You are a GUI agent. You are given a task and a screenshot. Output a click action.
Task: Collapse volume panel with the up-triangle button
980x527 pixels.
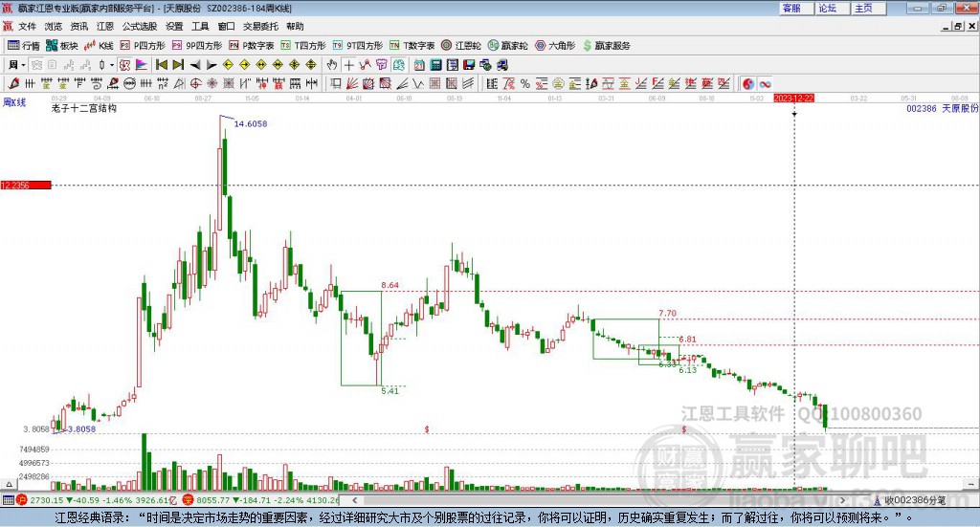point(9,484)
